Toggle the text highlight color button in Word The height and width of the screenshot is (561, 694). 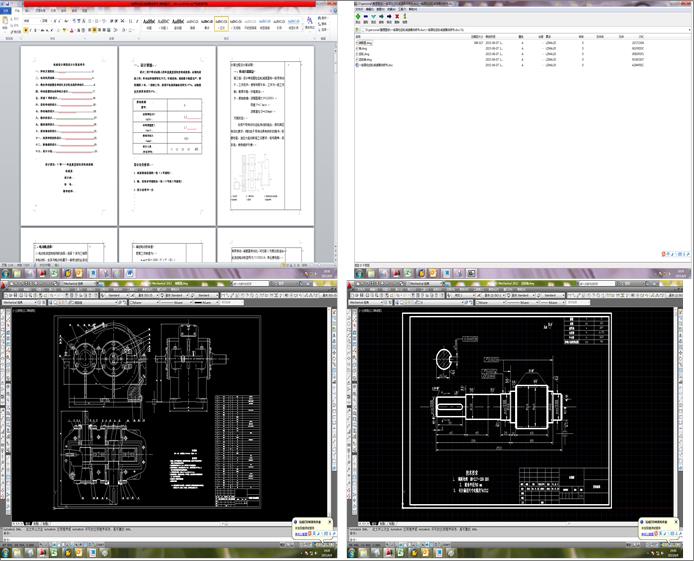(65, 30)
